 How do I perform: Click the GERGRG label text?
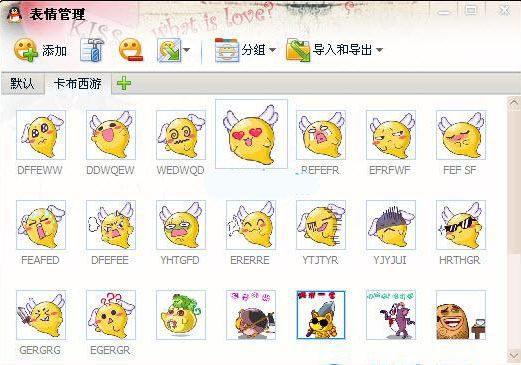pyautogui.click(x=40, y=350)
